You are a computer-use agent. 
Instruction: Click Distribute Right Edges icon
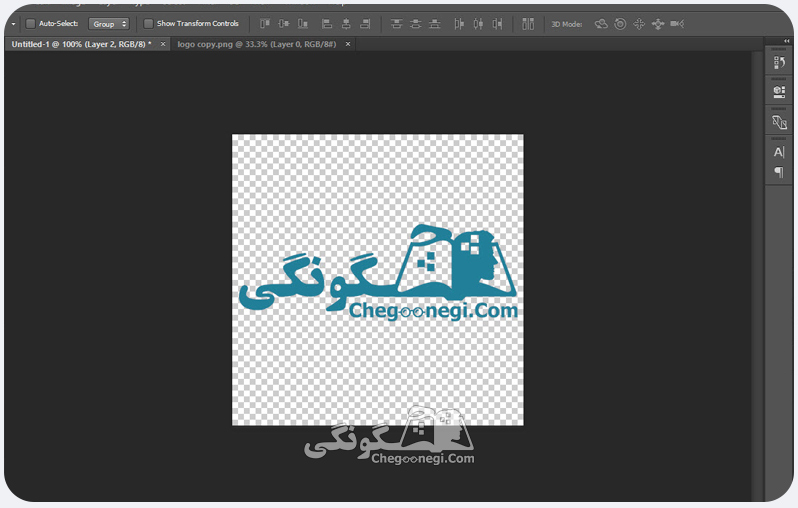point(497,23)
